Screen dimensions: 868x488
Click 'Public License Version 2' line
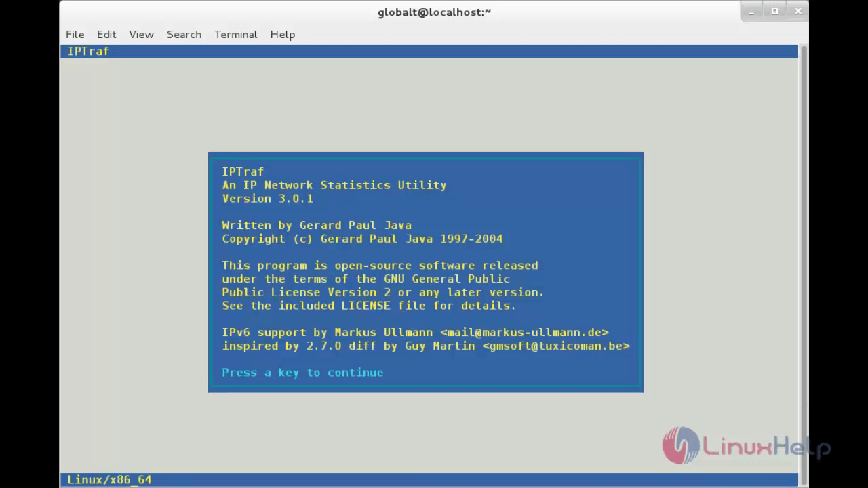[383, 292]
